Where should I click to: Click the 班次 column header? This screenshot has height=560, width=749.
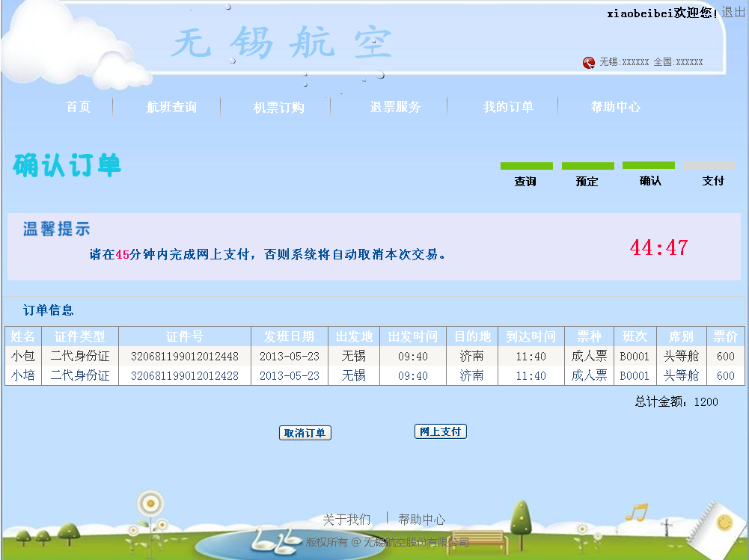pos(635,336)
